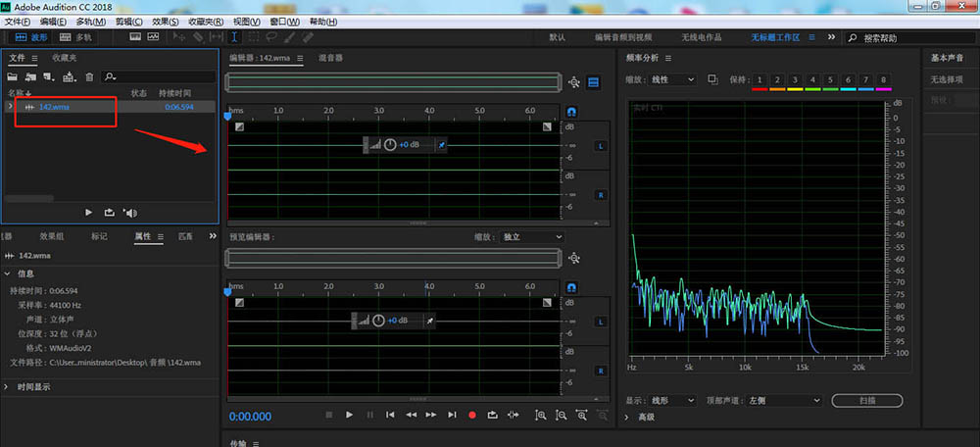Open the 属性 panel menu icon
The height and width of the screenshot is (447, 980).
click(161, 236)
